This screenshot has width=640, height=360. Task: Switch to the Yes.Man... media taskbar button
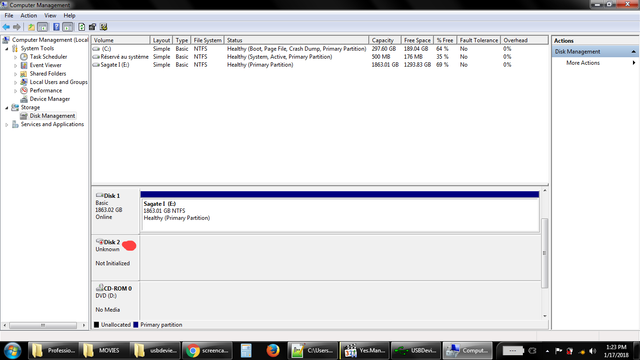pos(364,351)
